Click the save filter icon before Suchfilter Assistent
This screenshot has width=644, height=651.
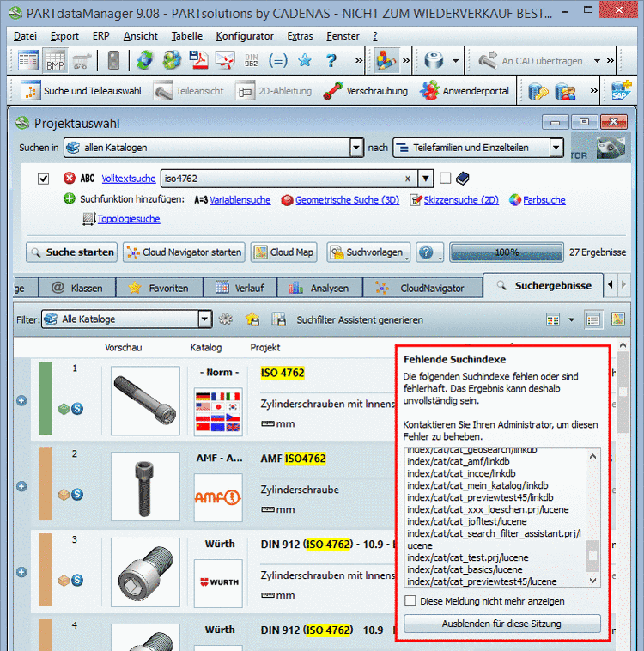point(278,319)
